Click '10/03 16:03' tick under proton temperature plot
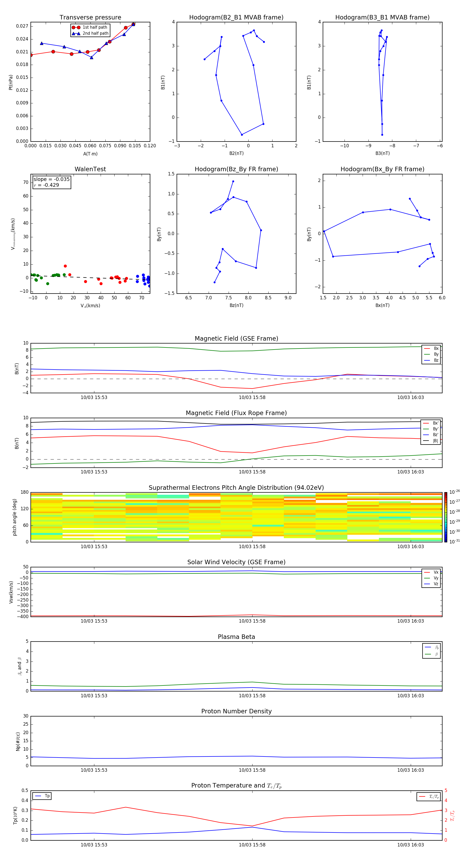 tap(410, 845)
